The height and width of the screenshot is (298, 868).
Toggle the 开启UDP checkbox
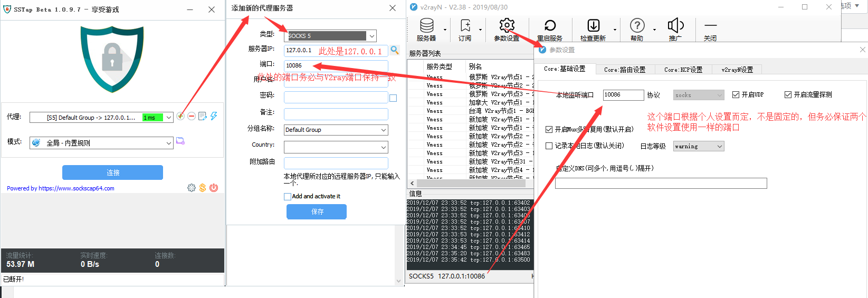click(736, 95)
